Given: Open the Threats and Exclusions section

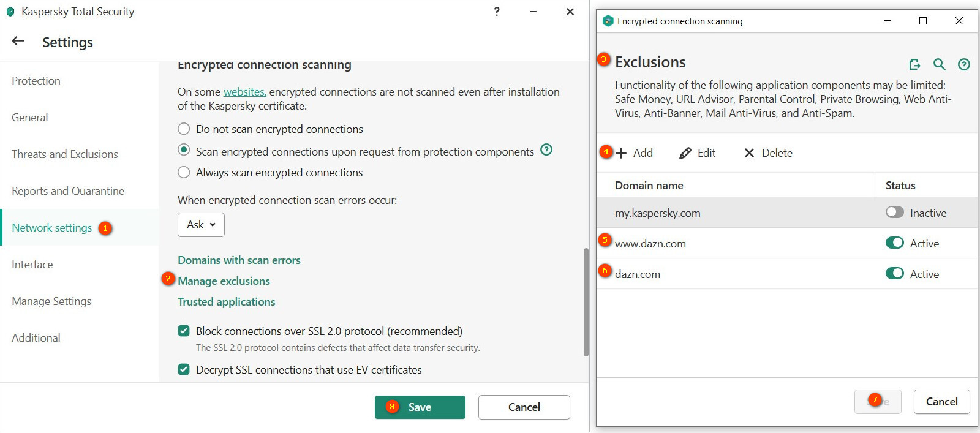Looking at the screenshot, I should (65, 154).
